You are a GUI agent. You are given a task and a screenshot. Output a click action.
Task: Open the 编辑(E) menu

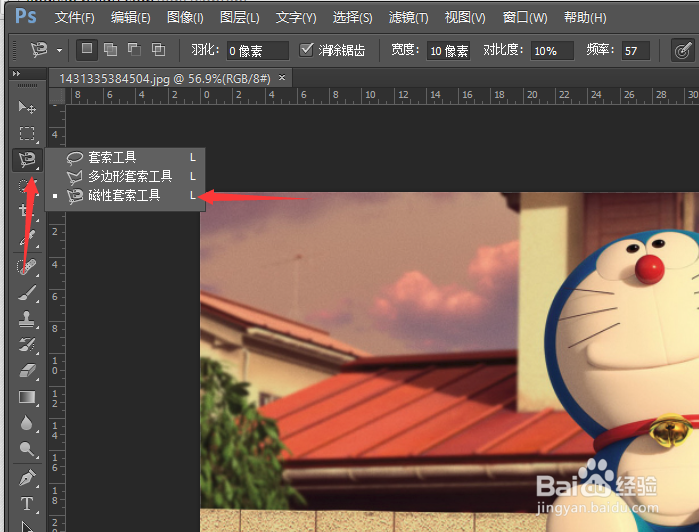pyautogui.click(x=130, y=17)
